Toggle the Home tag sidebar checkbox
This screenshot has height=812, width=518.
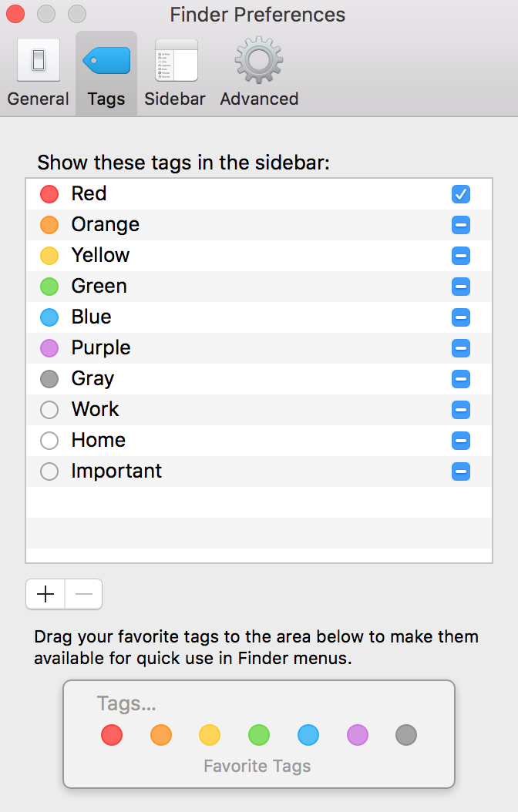tap(461, 441)
